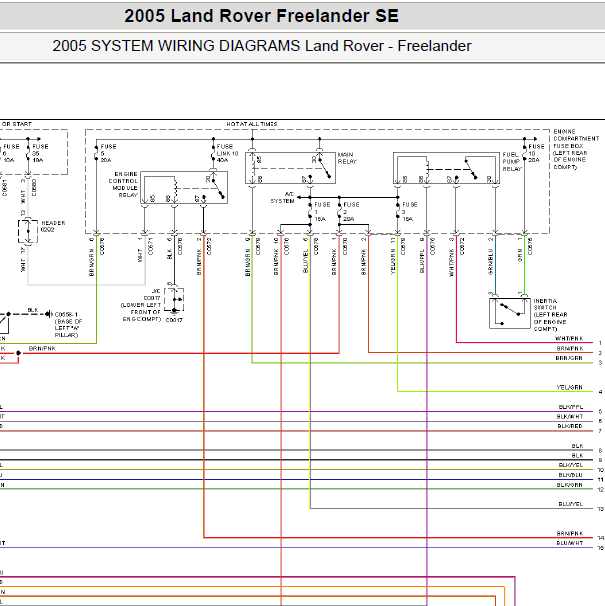Click the 'FUSE 5 20A' label
Screen dimensions: 605x606
point(108,153)
